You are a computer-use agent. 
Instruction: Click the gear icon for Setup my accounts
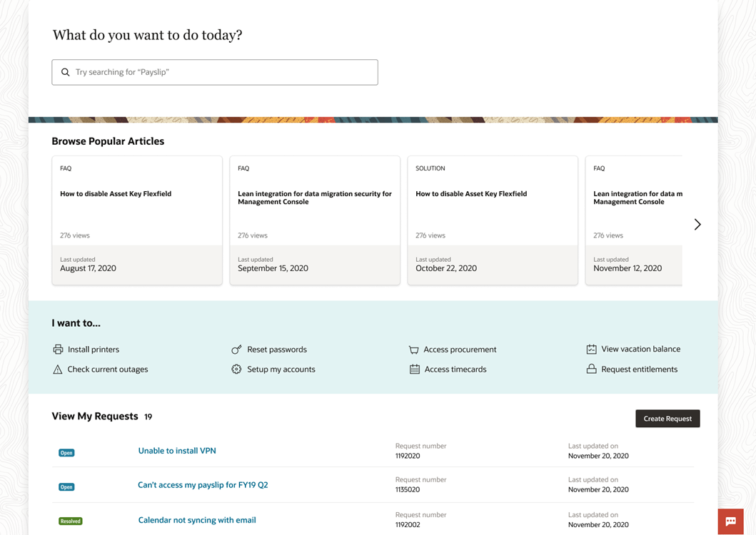click(236, 370)
